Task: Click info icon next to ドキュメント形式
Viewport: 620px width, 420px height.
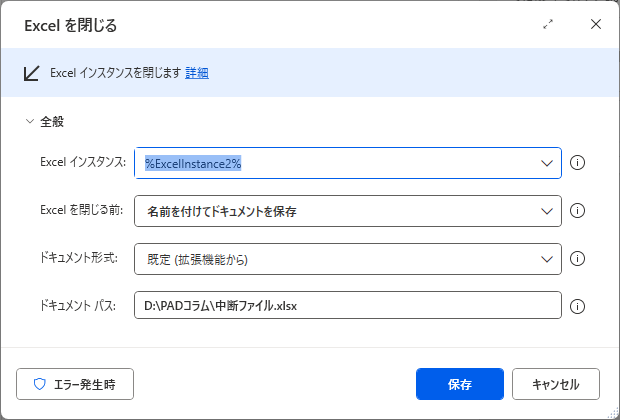Action: click(x=577, y=259)
